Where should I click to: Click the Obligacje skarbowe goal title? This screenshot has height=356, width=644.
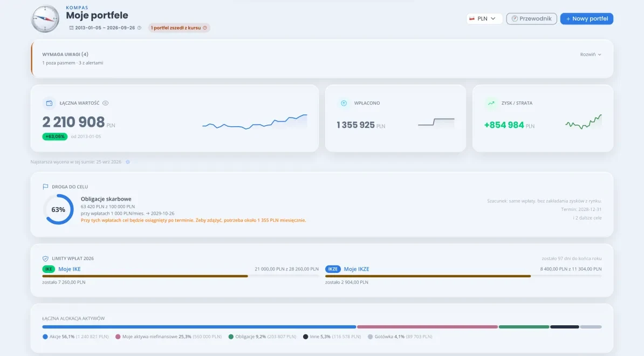pos(106,199)
